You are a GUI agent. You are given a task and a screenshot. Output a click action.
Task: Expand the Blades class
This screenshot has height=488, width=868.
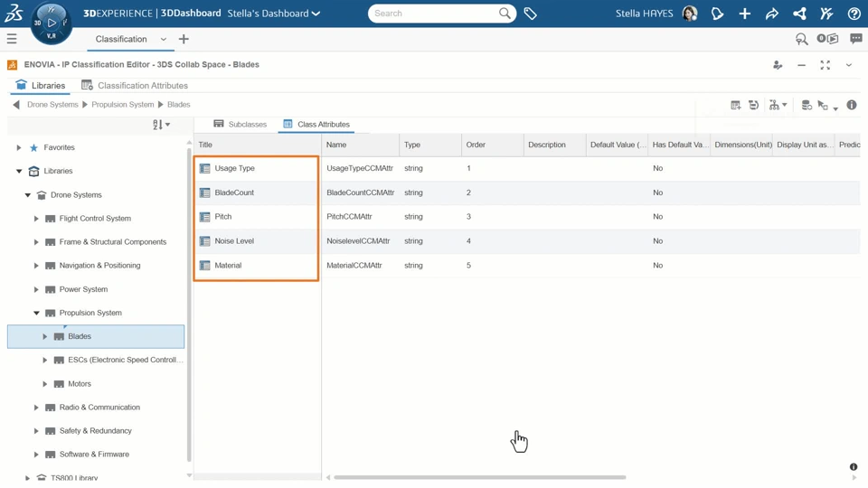45,336
